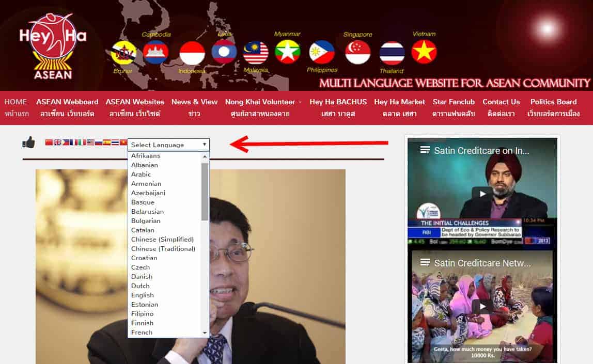Image resolution: width=593 pixels, height=364 pixels.
Task: Expand the Nong Khai Volunteer submenu arrow
Action: tap(300, 102)
